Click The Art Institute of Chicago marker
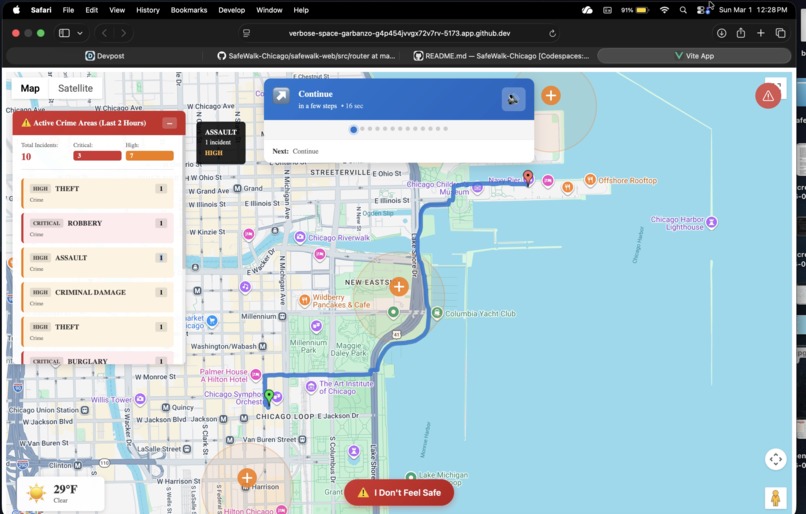 click(310, 387)
